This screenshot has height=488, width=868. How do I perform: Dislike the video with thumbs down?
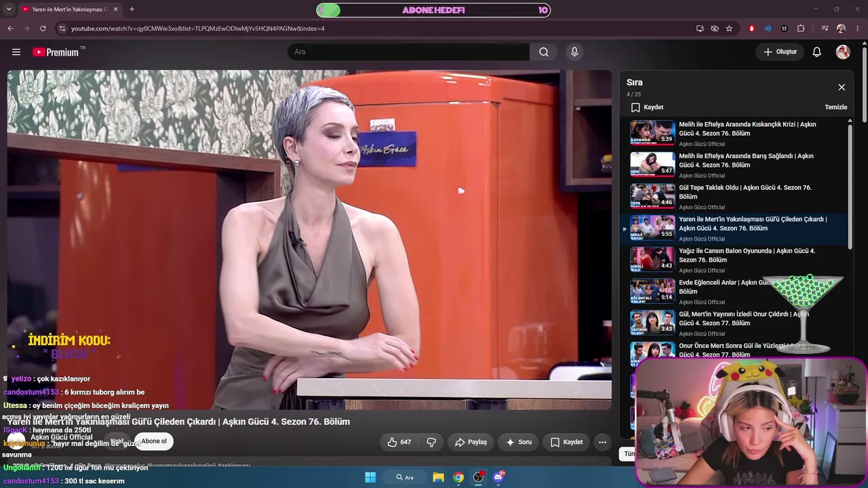pos(431,442)
